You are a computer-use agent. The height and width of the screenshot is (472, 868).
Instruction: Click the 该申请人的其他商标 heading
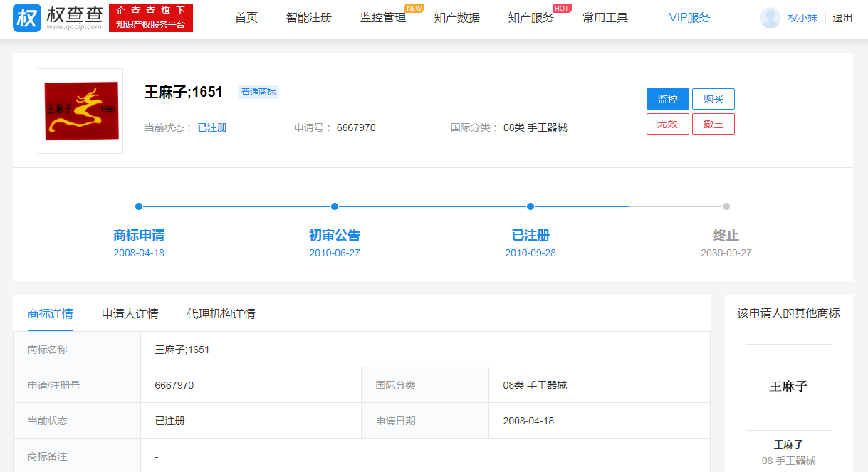coord(788,313)
